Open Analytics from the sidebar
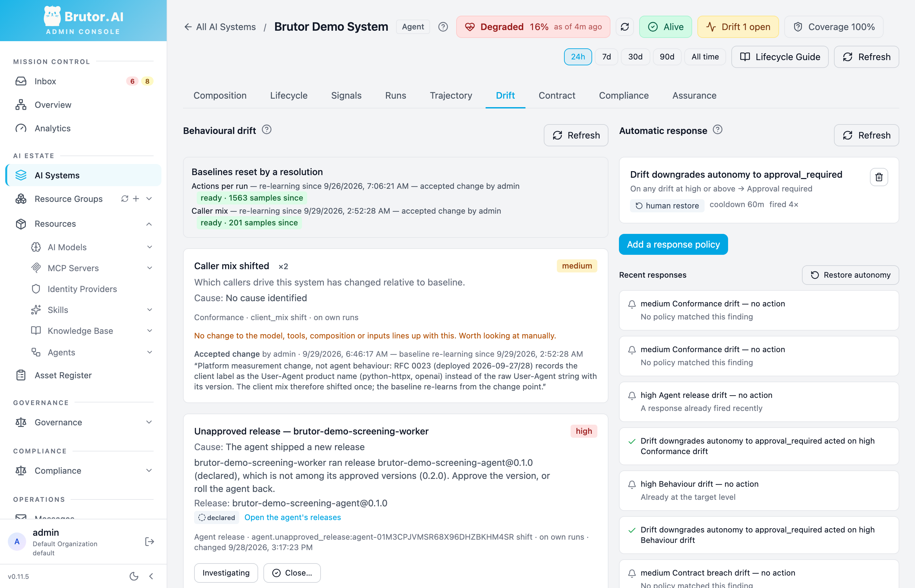Viewport: 915px width, 588px height. (84, 128)
